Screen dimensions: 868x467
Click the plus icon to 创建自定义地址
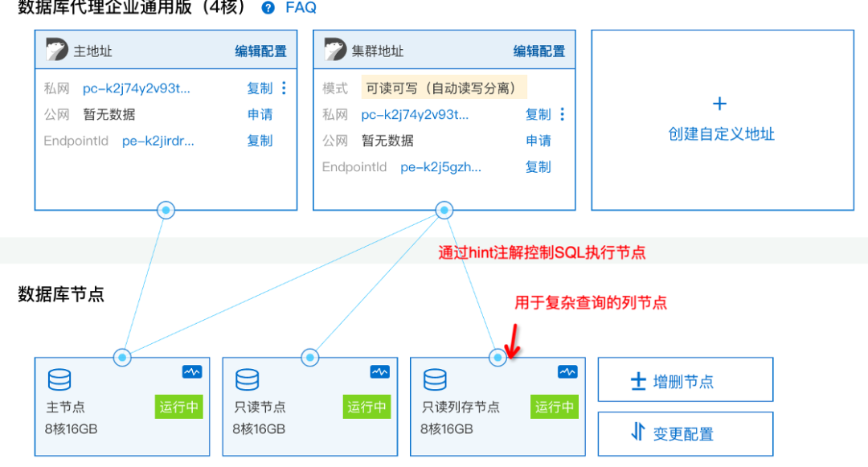click(x=719, y=103)
